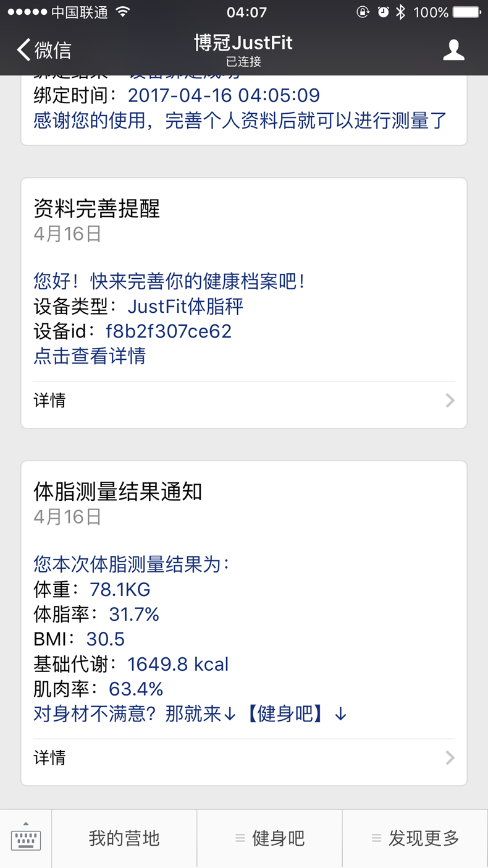Tap the battery indicator icon
This screenshot has height=868, width=488.
[x=466, y=12]
